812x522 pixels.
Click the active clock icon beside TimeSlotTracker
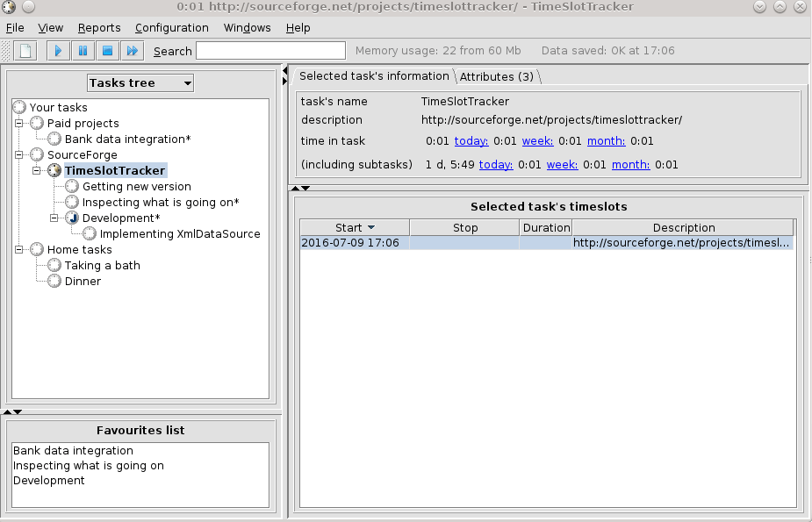coord(54,170)
